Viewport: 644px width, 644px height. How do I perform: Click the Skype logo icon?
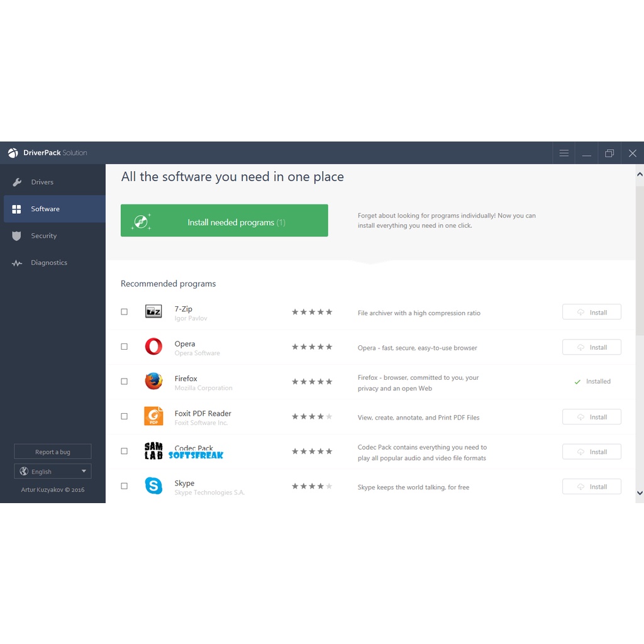pyautogui.click(x=153, y=486)
